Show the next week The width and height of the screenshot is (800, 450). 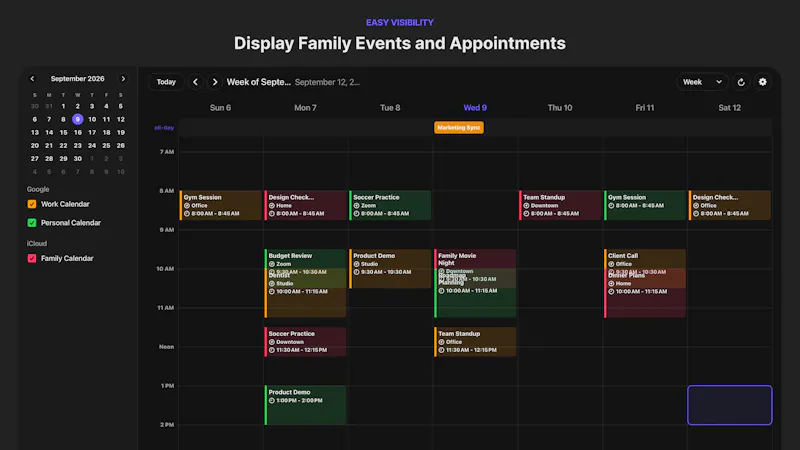(215, 82)
